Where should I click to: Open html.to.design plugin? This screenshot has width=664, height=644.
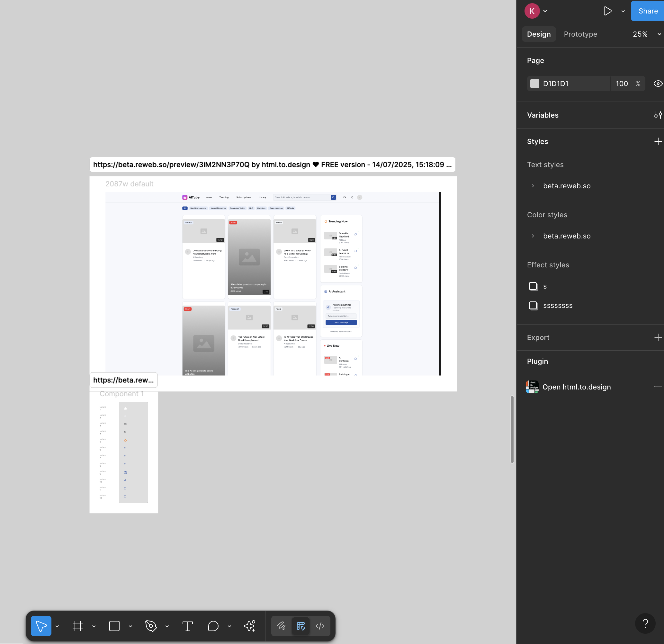tap(576, 387)
